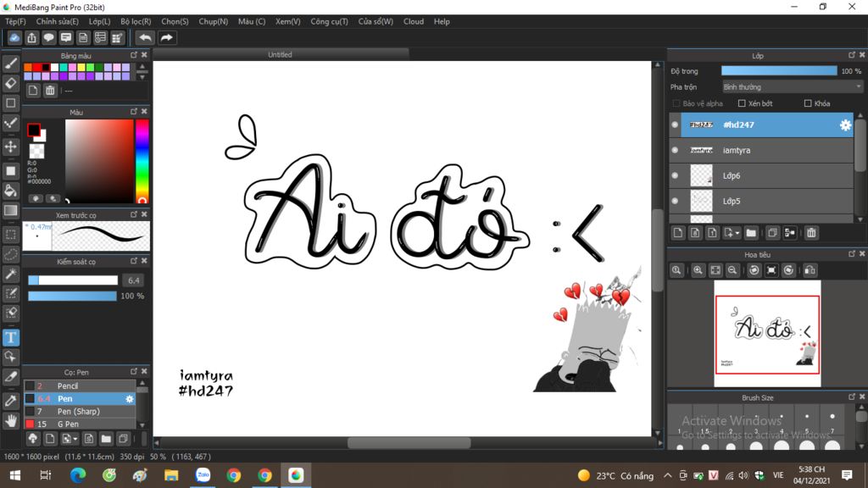The height and width of the screenshot is (488, 868).
Task: Switch to the Untitled canvas tab
Action: coord(280,54)
